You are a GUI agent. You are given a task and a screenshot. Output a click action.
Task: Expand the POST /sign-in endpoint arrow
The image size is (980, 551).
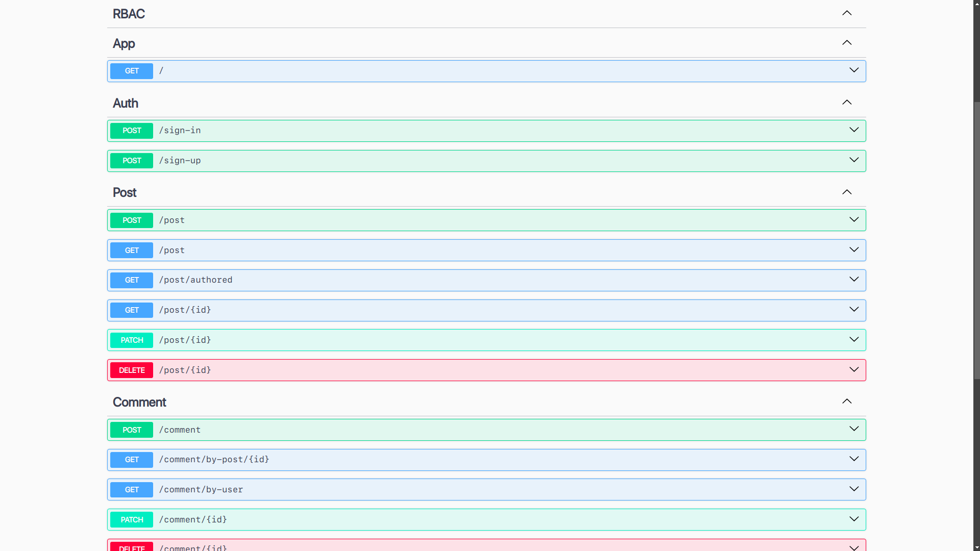854,130
